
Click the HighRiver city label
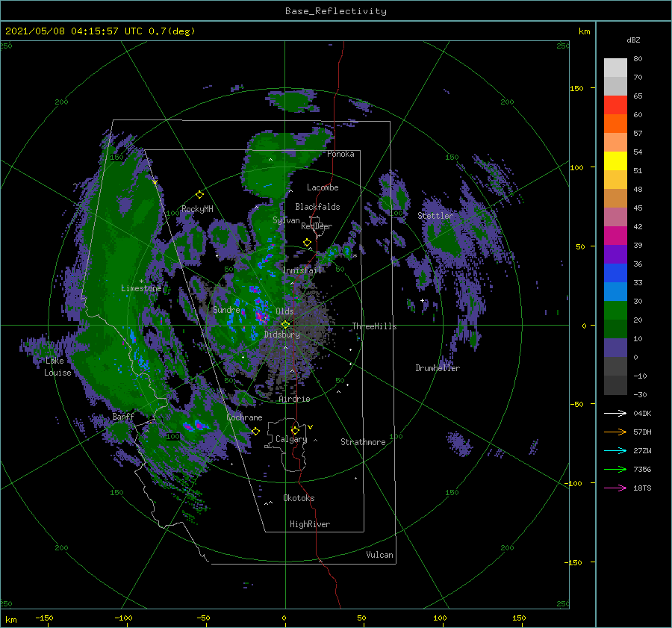(x=310, y=524)
